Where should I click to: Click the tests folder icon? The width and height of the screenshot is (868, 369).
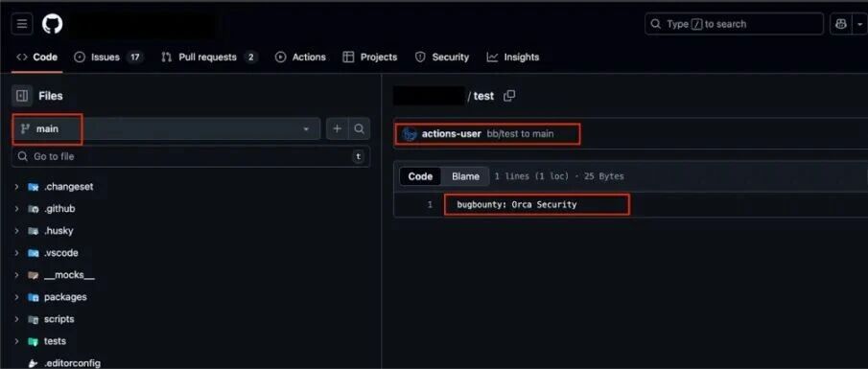point(34,341)
